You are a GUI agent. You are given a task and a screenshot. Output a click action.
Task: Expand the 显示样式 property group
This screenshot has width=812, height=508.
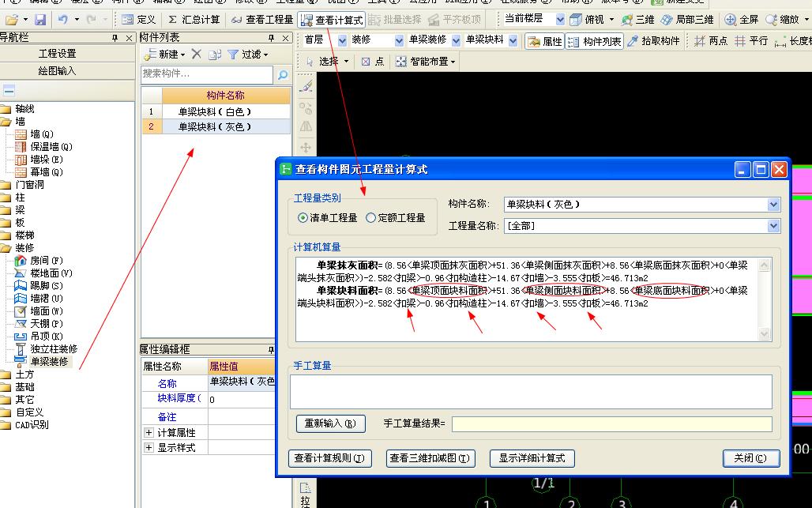[x=148, y=447]
